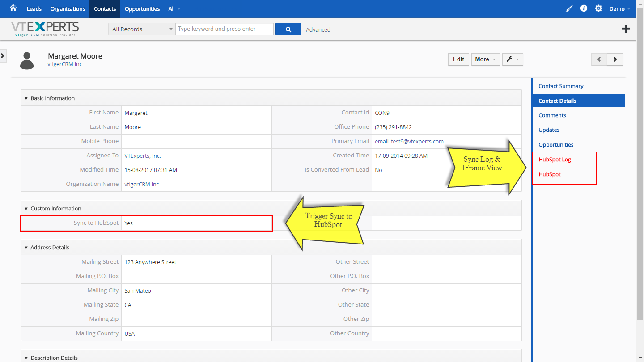Screen dimensions: 644x362
Task: Open the HubSpot iframe tab
Action: 550,174
